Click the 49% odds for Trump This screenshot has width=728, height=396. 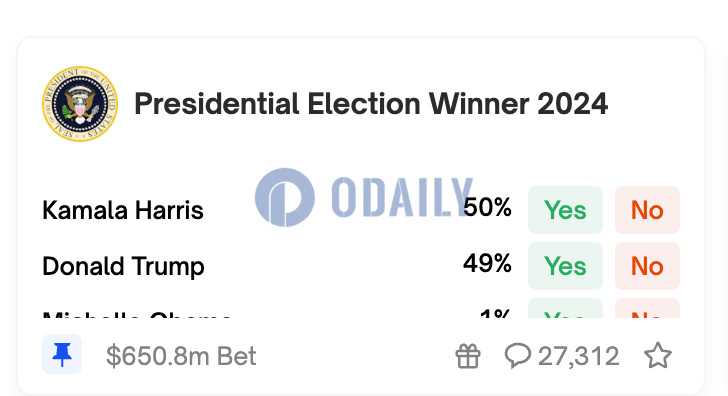point(487,264)
